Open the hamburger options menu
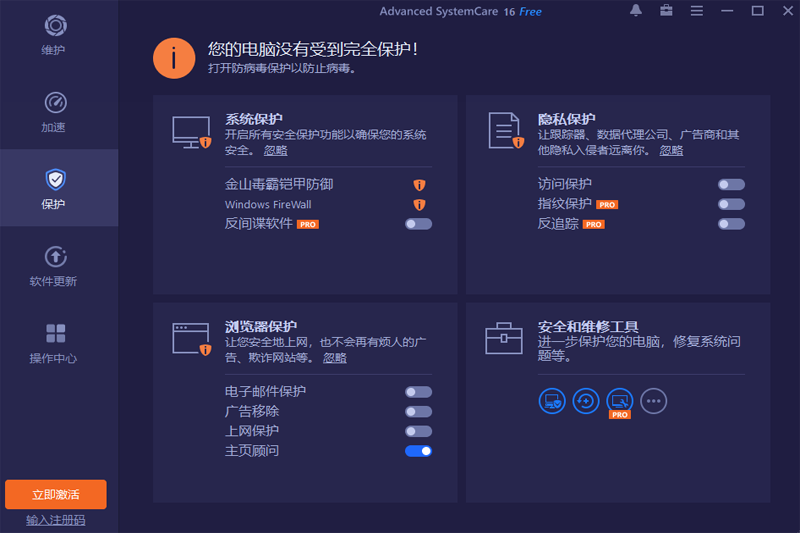The width and height of the screenshot is (800, 533). point(696,11)
